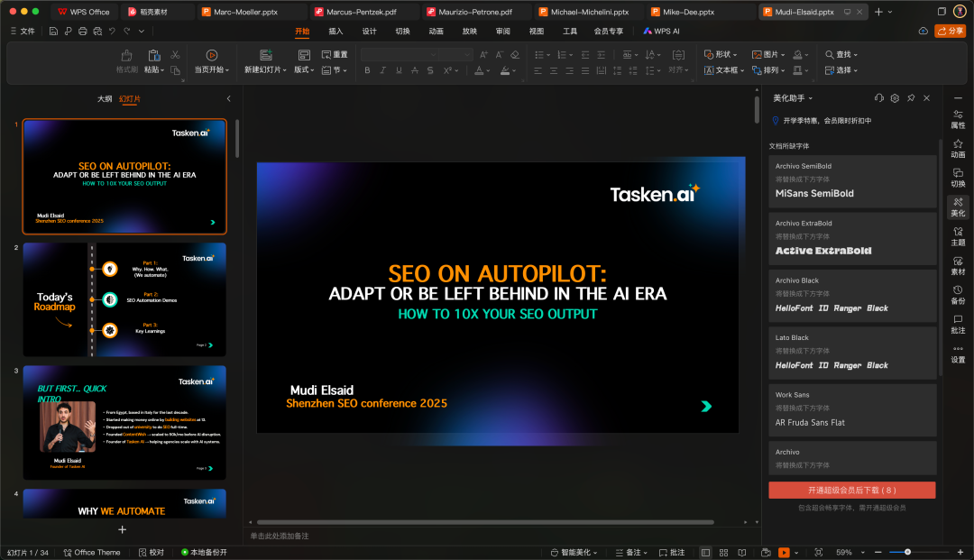Click the Decrease Indent icon
974x560 pixels.
coord(585,55)
